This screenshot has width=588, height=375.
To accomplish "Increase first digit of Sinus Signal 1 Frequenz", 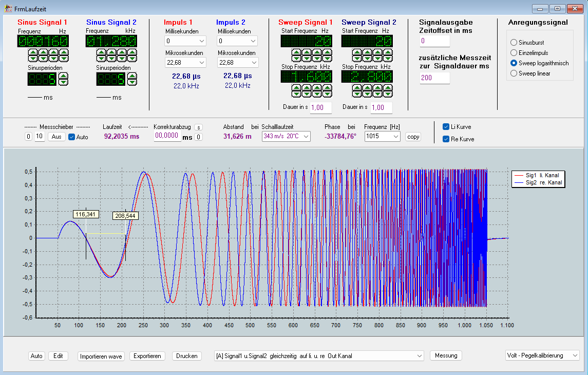I will [x=33, y=52].
